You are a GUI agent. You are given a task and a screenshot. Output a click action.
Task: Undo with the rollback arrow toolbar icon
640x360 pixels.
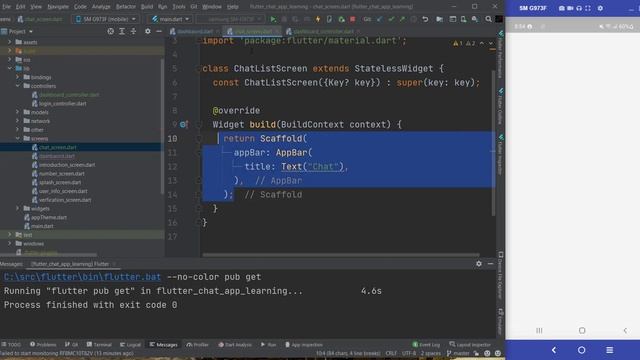[x=425, y=19]
